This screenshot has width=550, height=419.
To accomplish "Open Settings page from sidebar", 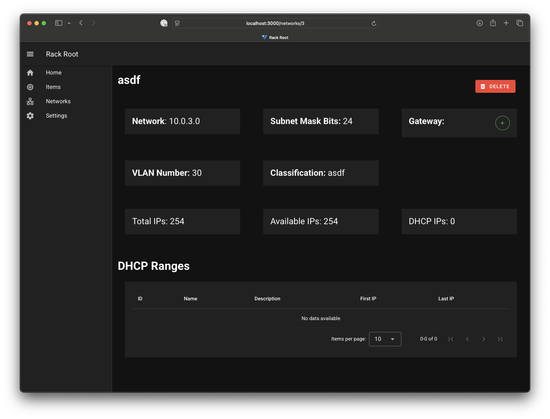I will click(x=56, y=116).
